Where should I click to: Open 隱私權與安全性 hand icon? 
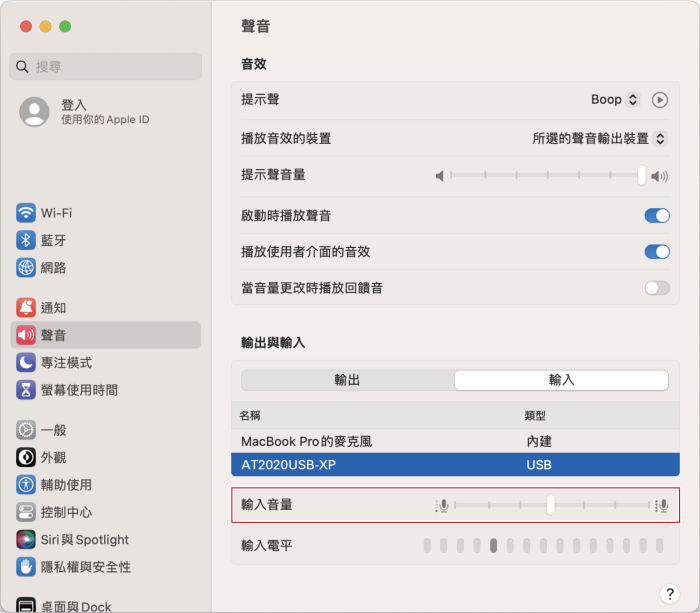(26, 567)
